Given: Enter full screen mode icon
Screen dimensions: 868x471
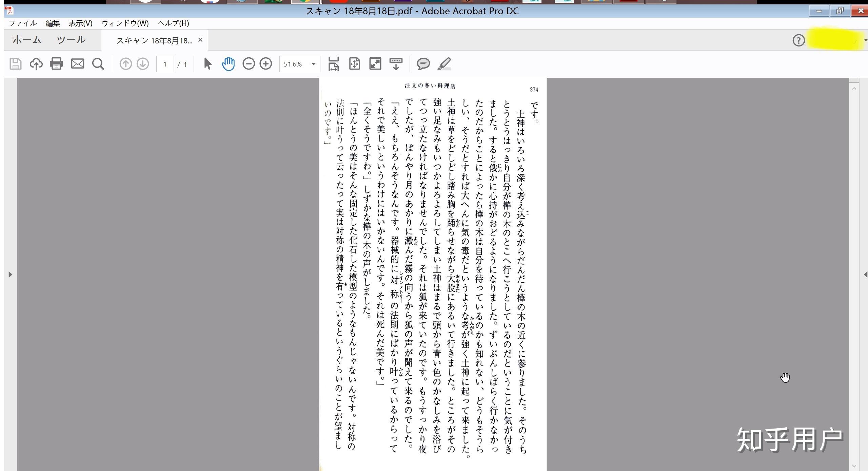Looking at the screenshot, I should 375,64.
